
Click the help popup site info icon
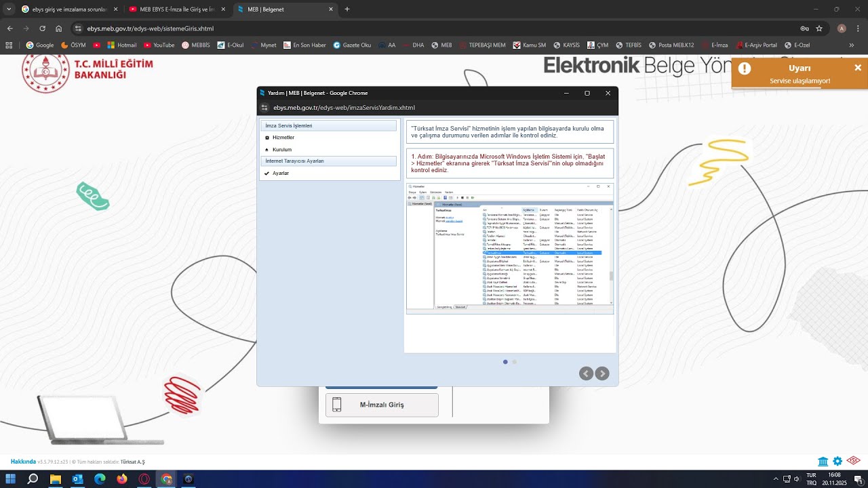coord(265,108)
